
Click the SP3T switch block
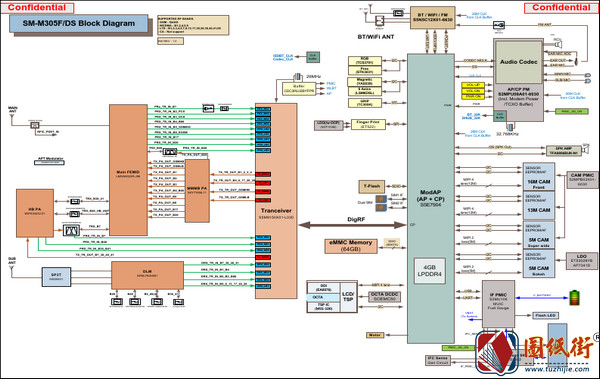pyautogui.click(x=56, y=277)
